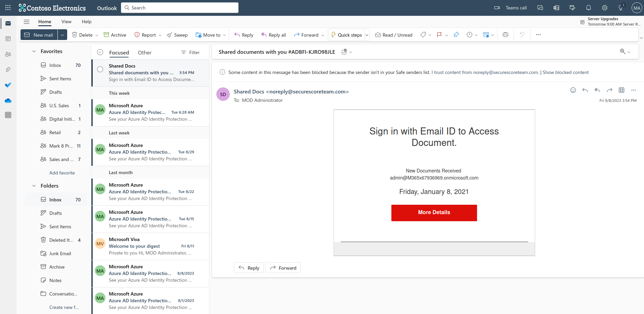Start a Teams call from the header
Screen dimensions: 644x314
(510, 8)
